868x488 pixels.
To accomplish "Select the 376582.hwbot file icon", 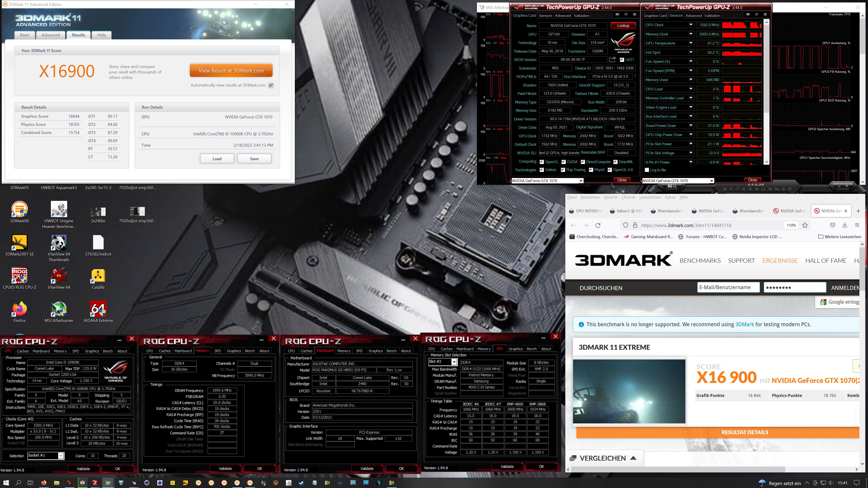I will click(98, 245).
